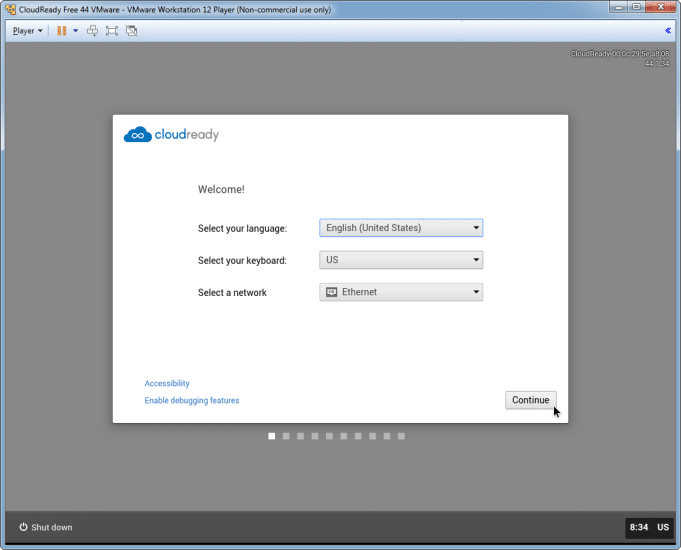This screenshot has width=681, height=550.
Task: Click the VMware app icon in the title bar
Action: tap(10, 9)
